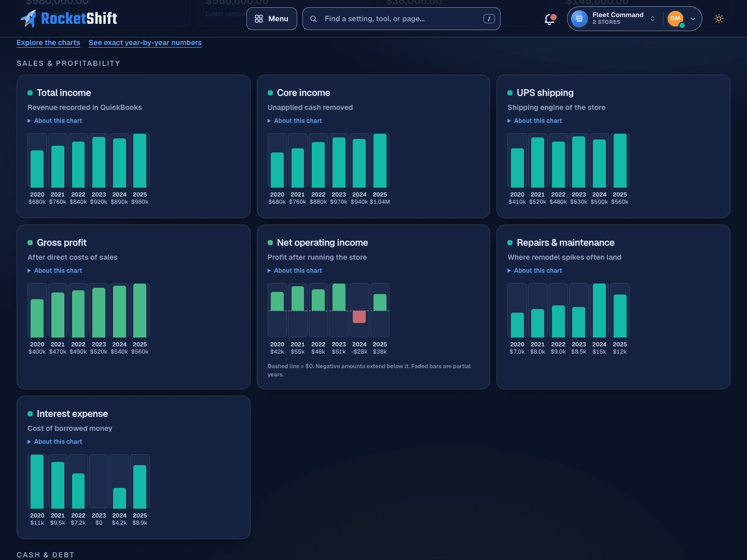Click the '$980k' value under Total income
The width and height of the screenshot is (747, 560).
[x=140, y=202]
